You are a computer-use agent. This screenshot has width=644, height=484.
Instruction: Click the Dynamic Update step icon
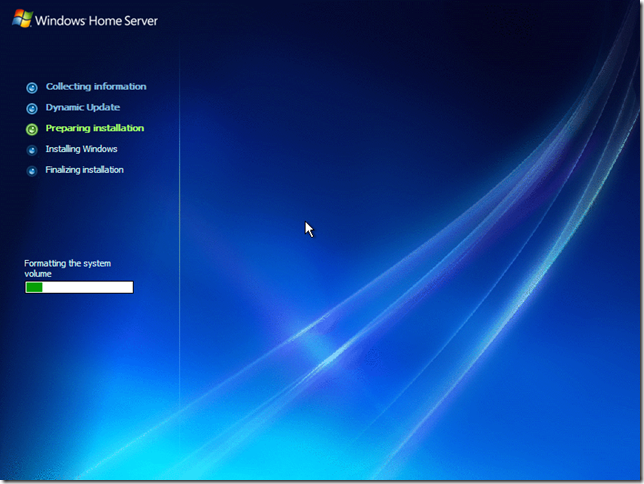[32, 108]
